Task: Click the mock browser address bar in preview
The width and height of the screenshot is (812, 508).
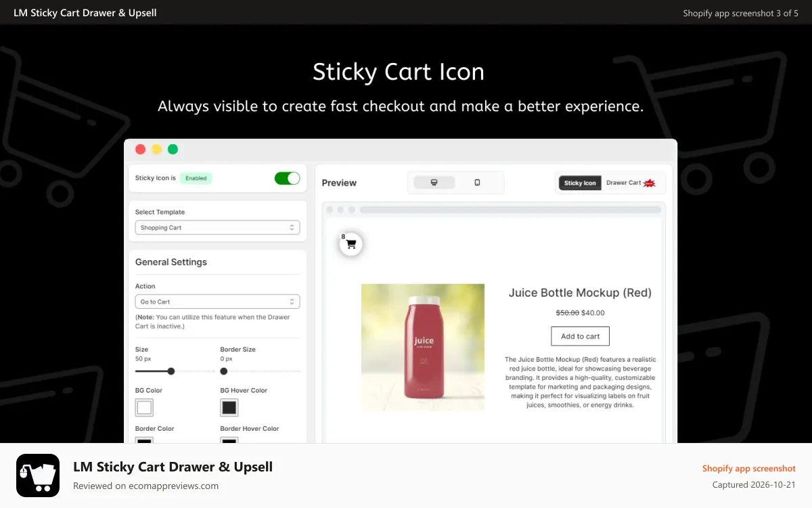Action: click(510, 210)
